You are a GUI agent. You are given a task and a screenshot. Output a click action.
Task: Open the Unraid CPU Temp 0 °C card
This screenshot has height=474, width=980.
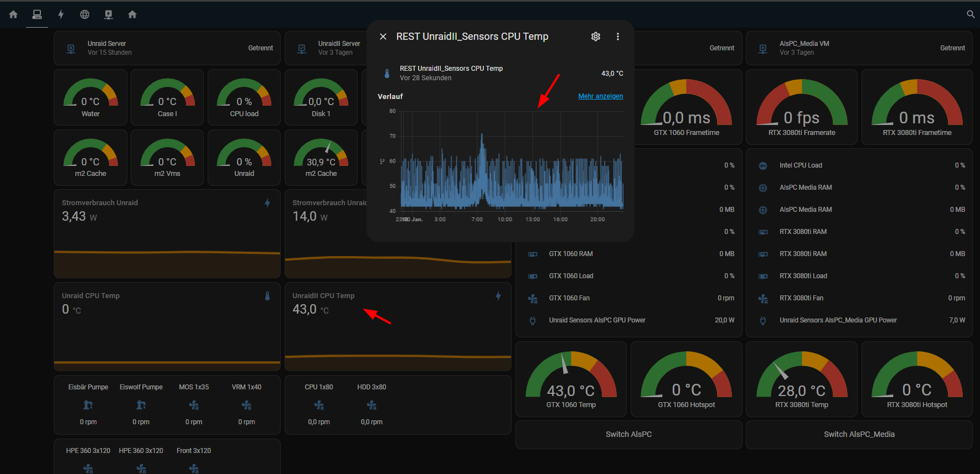coord(167,326)
